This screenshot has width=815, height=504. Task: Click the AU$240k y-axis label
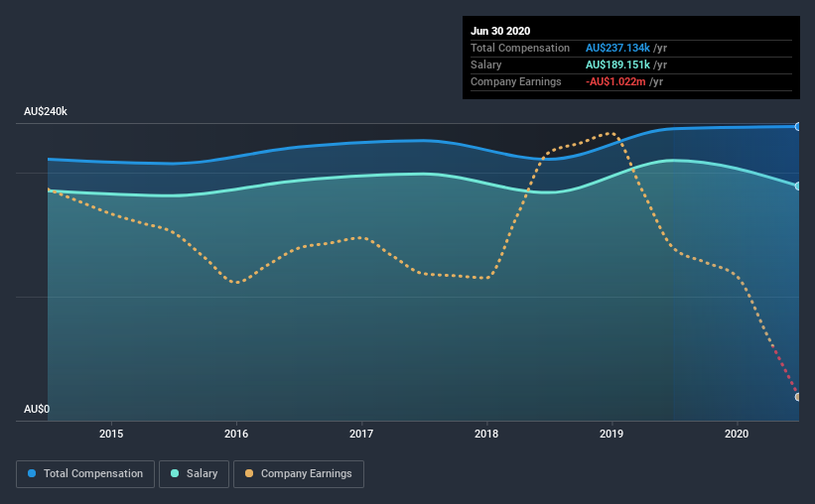pos(46,111)
